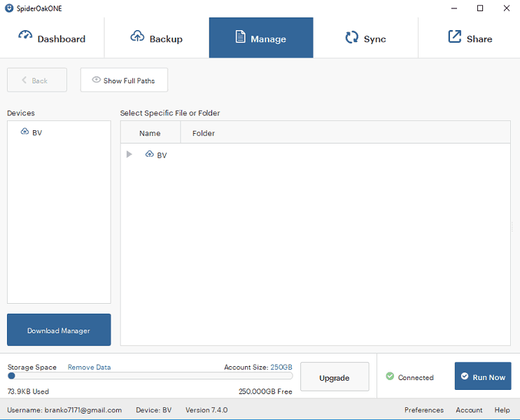
Task: Open the Help link
Action: pyautogui.click(x=502, y=409)
